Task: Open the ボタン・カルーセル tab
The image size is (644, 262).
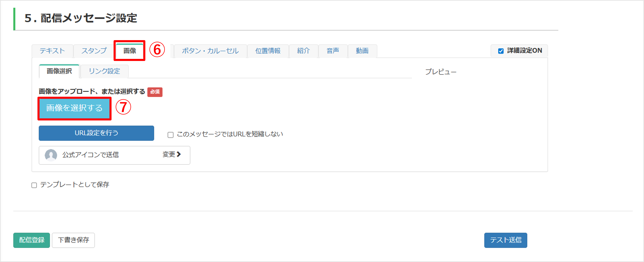Action: tap(210, 51)
